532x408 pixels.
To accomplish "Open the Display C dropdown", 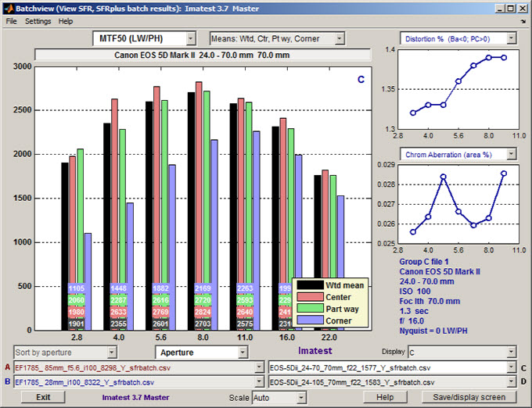I will click(462, 353).
